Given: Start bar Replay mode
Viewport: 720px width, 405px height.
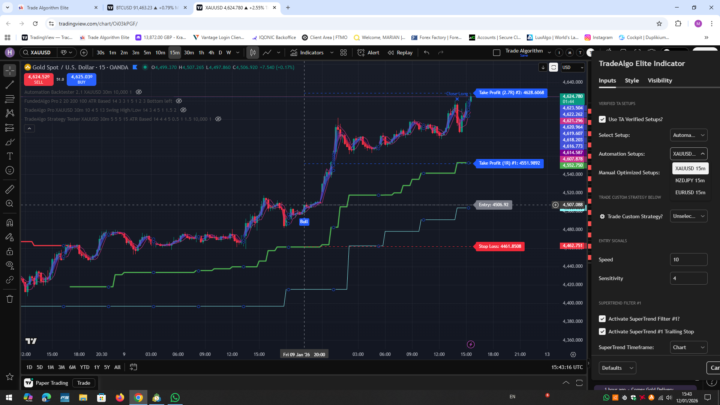Looking at the screenshot, I should tap(400, 53).
